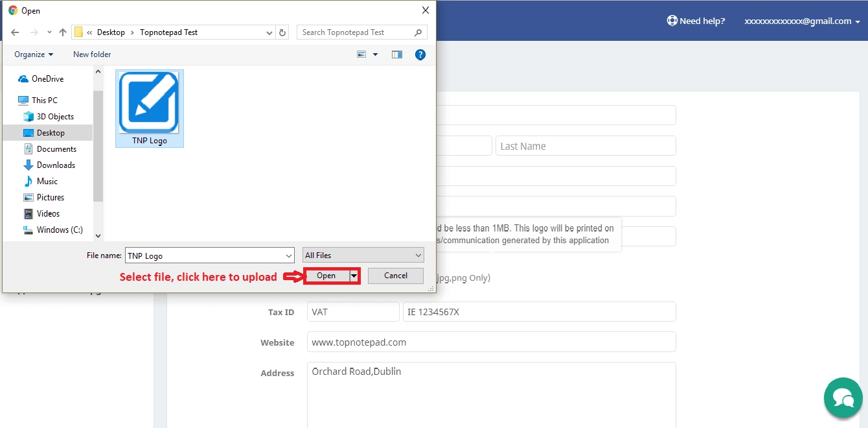Refresh the Topnotepad Test folder
868x428 pixels.
(282, 32)
